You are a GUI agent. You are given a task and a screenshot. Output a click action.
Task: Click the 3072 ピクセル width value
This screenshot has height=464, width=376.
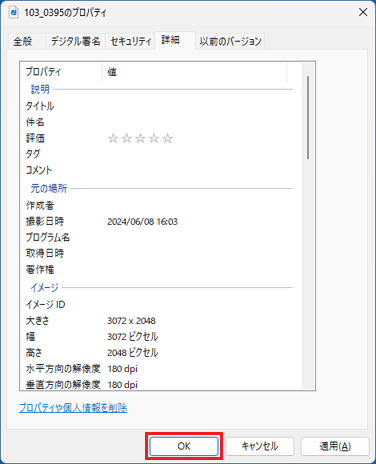click(x=133, y=337)
